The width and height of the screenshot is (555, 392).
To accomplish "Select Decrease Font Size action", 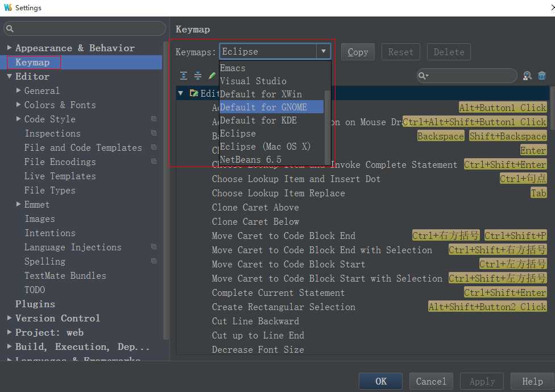I will tap(258, 349).
